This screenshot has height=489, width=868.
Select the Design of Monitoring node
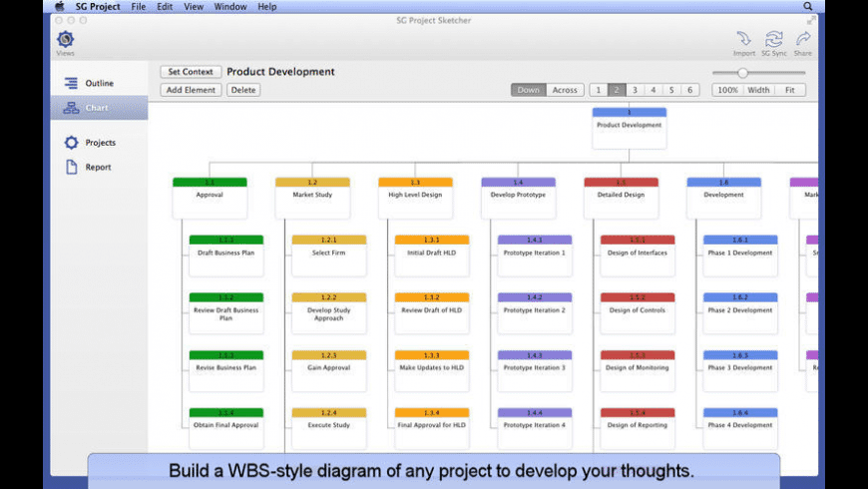[638, 370]
